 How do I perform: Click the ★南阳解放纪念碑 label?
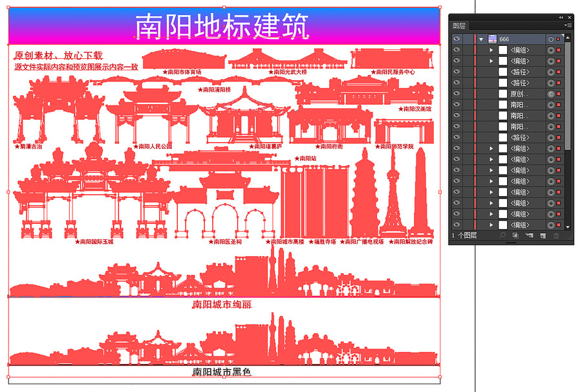point(411,241)
